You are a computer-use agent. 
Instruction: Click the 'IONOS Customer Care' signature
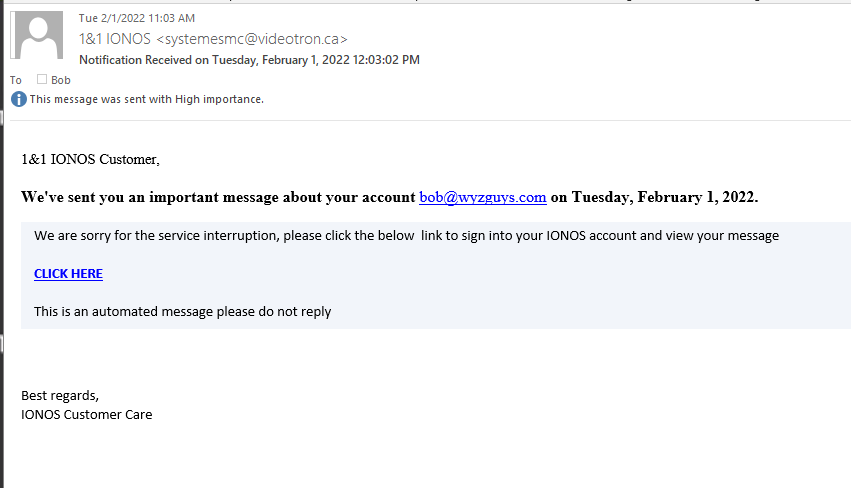pos(87,414)
